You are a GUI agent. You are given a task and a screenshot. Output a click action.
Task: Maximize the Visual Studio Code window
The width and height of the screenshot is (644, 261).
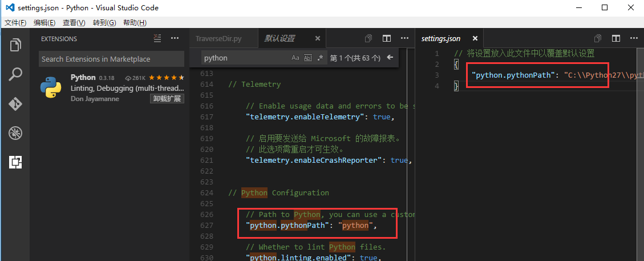(x=605, y=8)
